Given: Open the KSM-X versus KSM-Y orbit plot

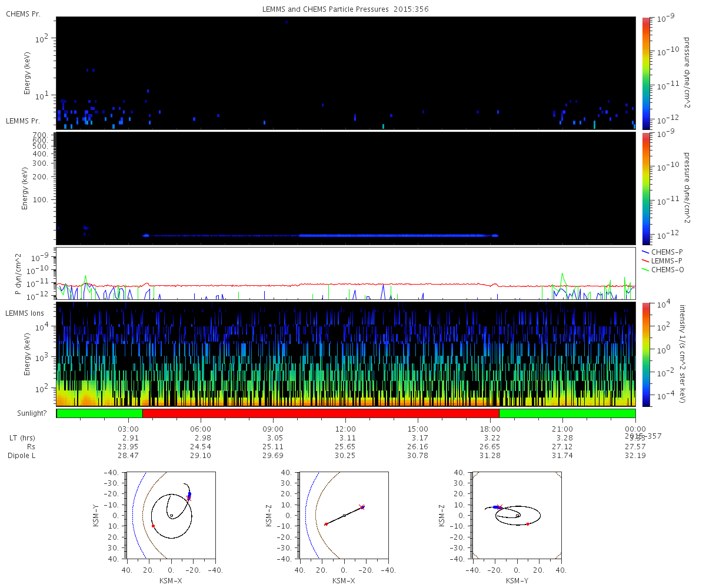Looking at the screenshot, I should pos(171,515).
